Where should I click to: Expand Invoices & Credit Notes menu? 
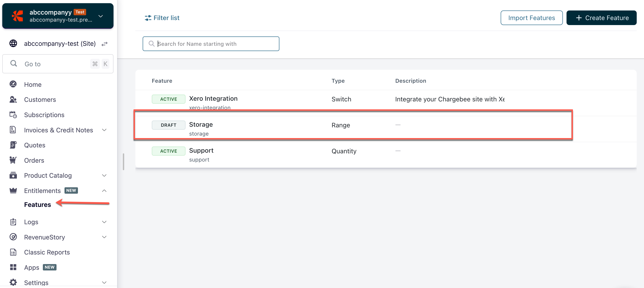[x=104, y=130]
